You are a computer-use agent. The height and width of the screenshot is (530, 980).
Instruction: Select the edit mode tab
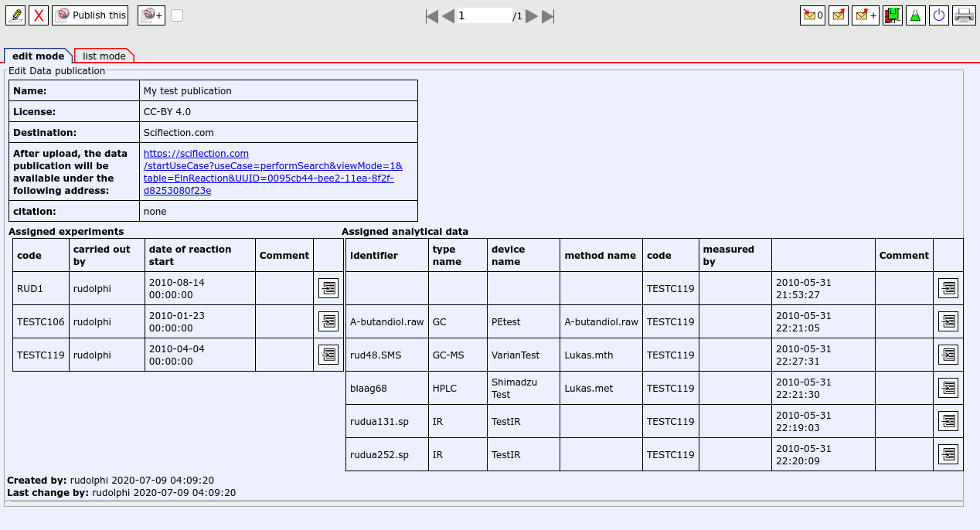(x=38, y=56)
